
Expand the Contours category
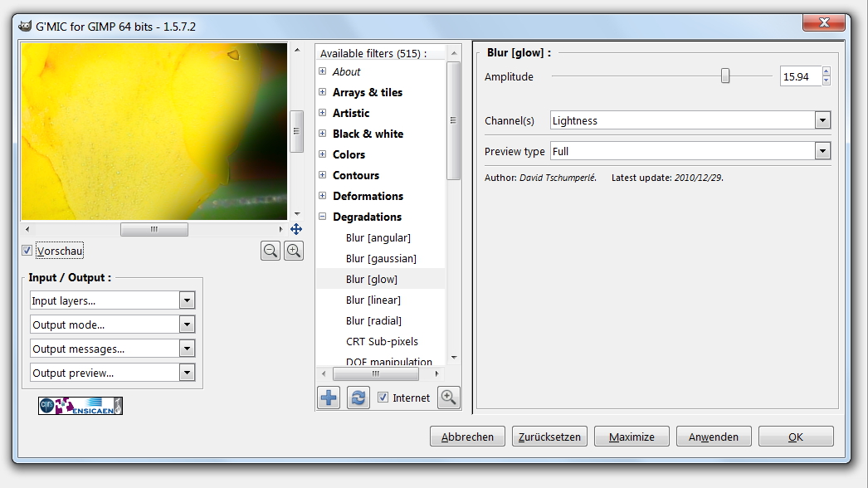point(322,175)
